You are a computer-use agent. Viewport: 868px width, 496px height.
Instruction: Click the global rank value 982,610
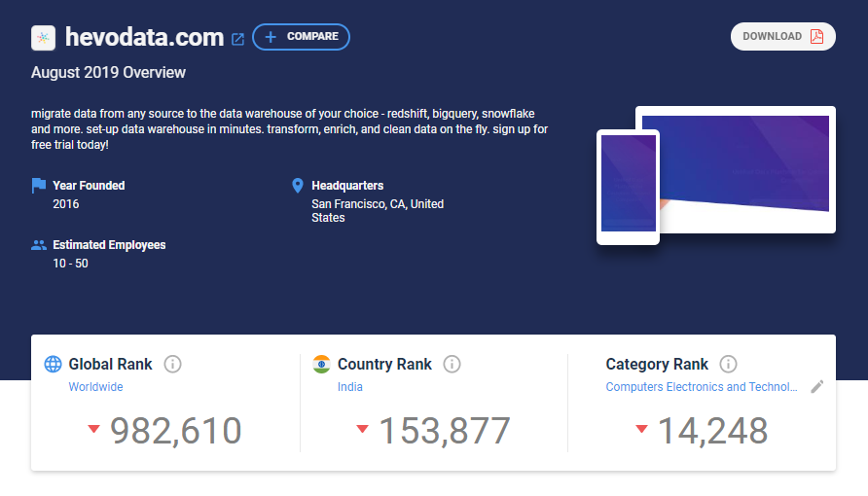(x=176, y=431)
